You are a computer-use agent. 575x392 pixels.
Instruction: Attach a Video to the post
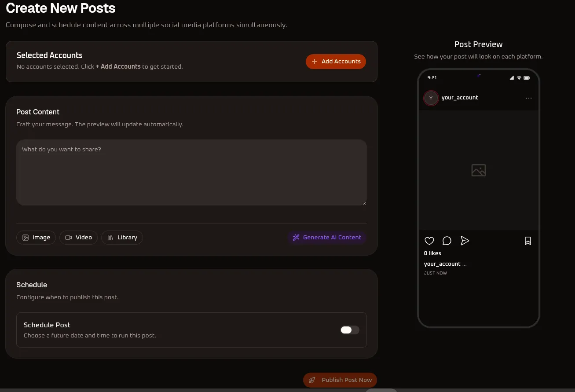point(78,238)
